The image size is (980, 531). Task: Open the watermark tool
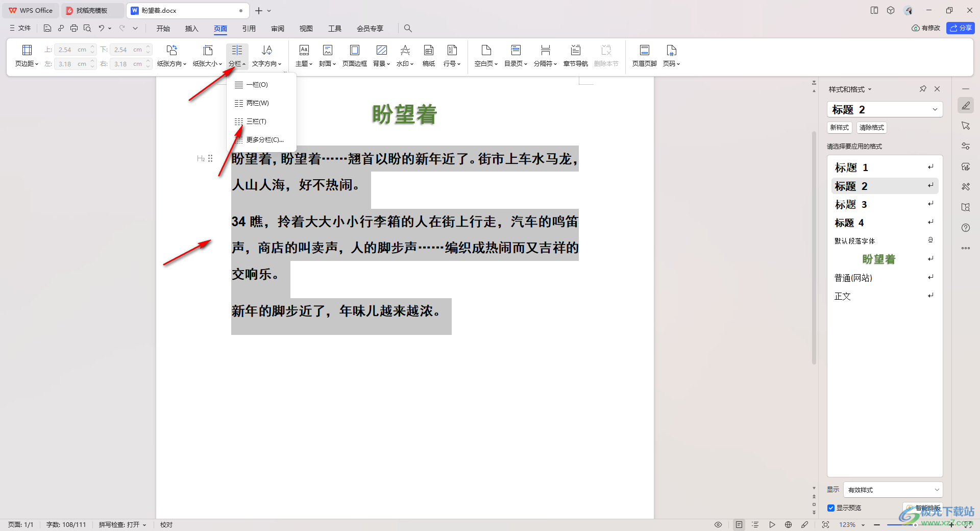[405, 56]
